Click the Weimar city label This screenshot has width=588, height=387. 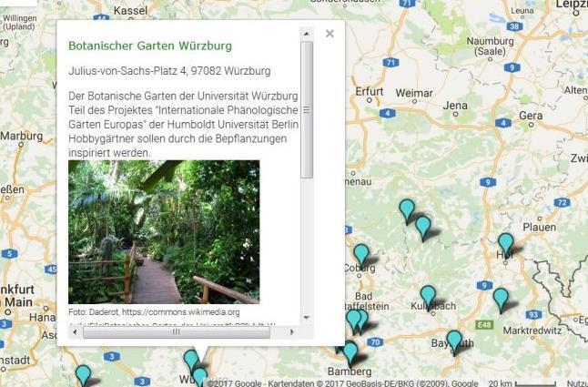click(414, 93)
